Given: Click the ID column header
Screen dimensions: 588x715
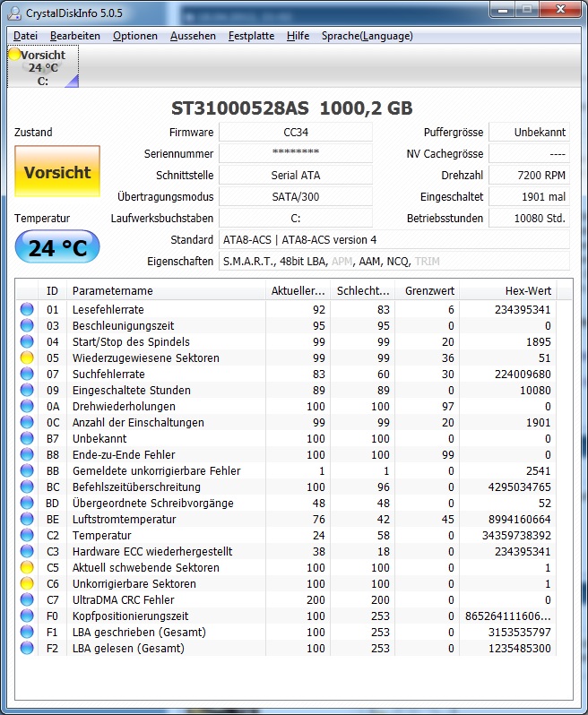Looking at the screenshot, I should (x=53, y=290).
